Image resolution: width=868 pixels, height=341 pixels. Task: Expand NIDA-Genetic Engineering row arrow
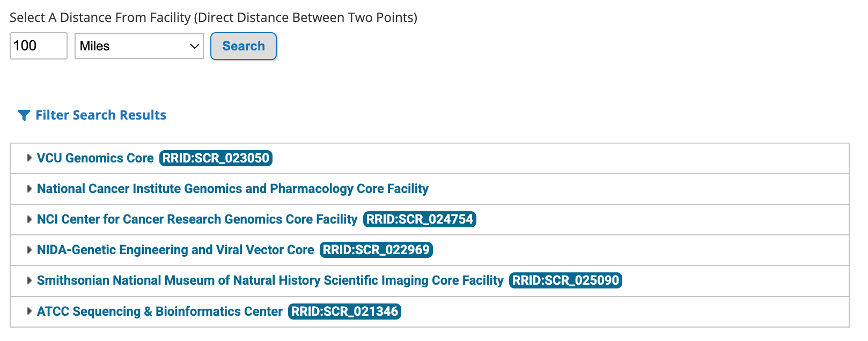click(x=29, y=250)
